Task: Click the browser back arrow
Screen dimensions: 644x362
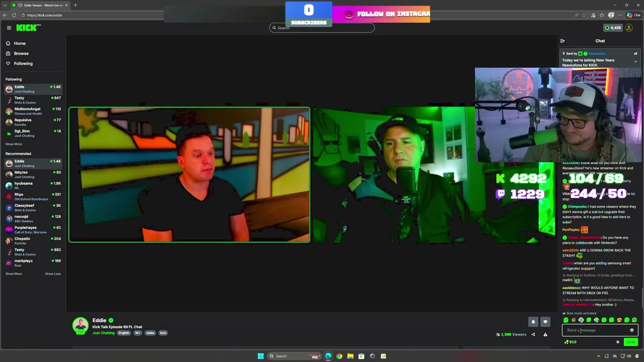Action: click(x=5, y=15)
